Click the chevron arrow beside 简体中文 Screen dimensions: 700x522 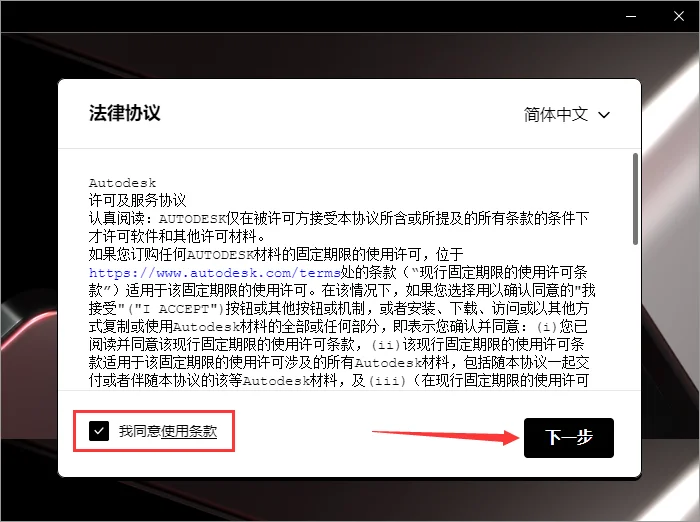coord(604,114)
